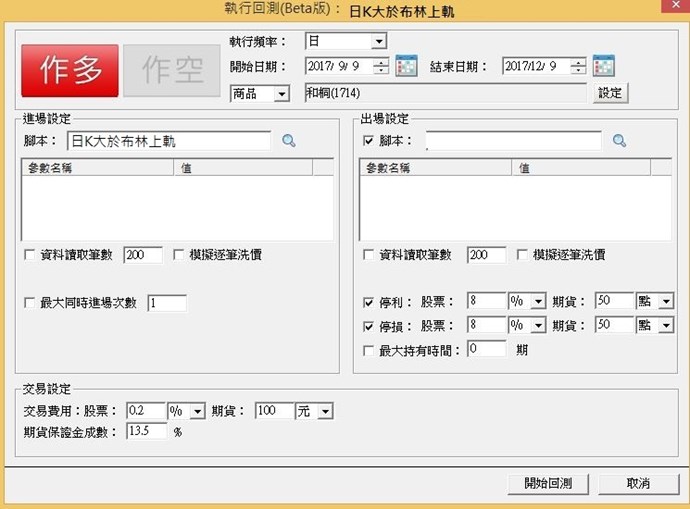Expand the 執行頻率 frequency dropdown
690x509 pixels.
[x=378, y=42]
